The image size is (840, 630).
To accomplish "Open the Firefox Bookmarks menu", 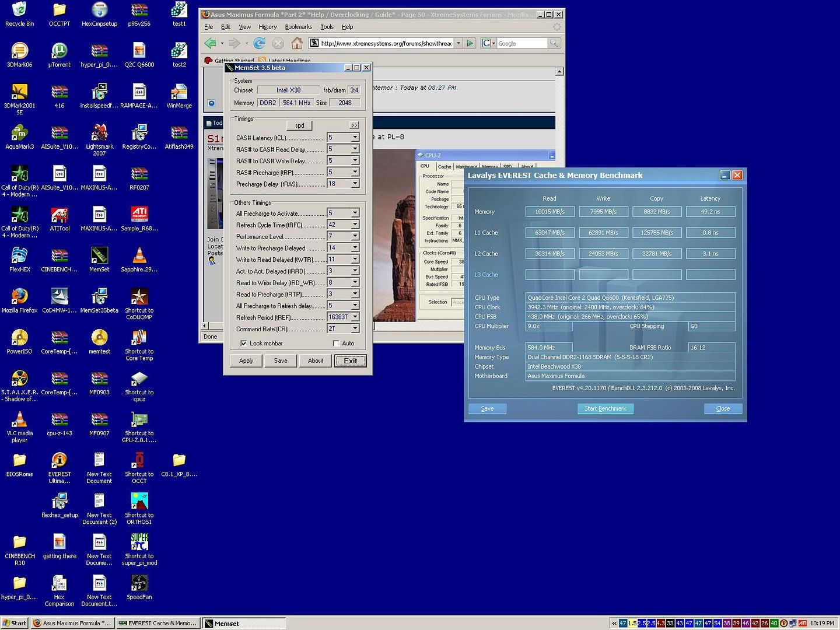I will pyautogui.click(x=298, y=27).
